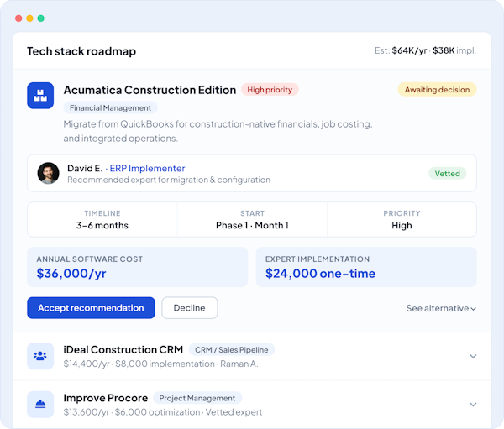The image size is (504, 429).
Task: Accept the Acumatica recommendation
Action: click(91, 308)
